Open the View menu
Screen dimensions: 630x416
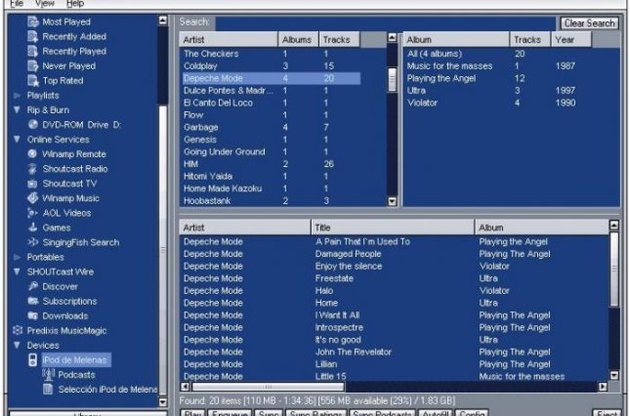point(45,4)
